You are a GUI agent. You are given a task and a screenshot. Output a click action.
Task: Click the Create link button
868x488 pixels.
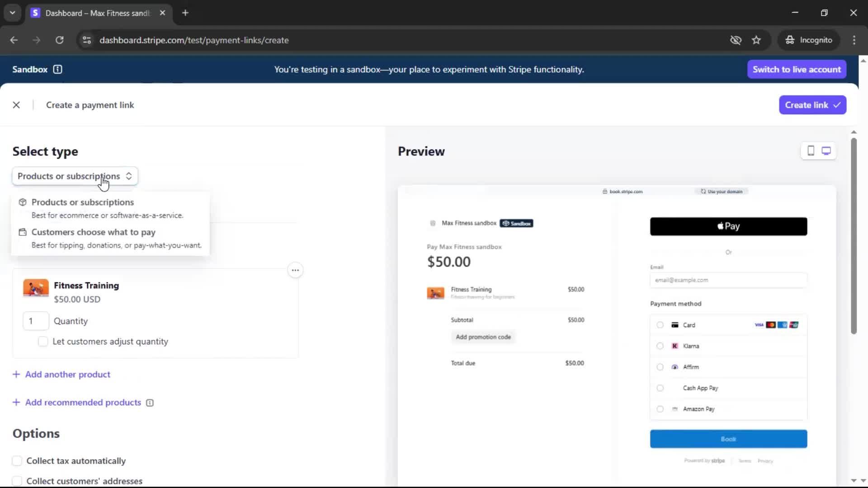(812, 105)
